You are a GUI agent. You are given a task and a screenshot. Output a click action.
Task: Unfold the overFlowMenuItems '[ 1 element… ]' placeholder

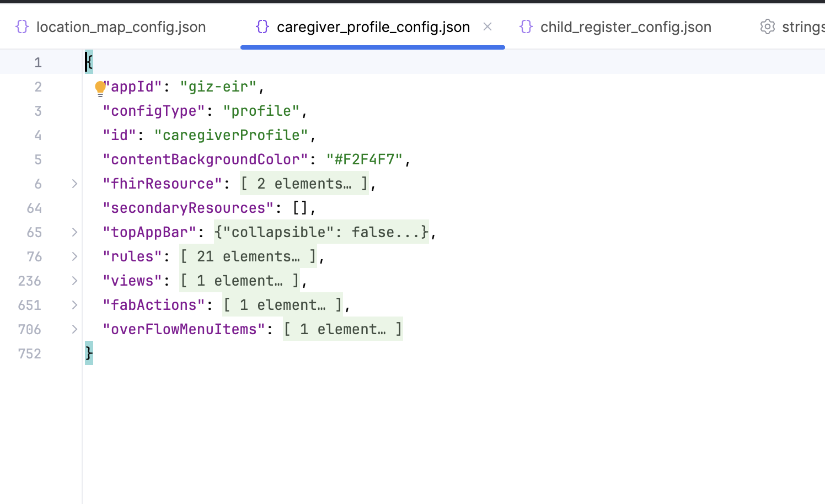tap(342, 329)
